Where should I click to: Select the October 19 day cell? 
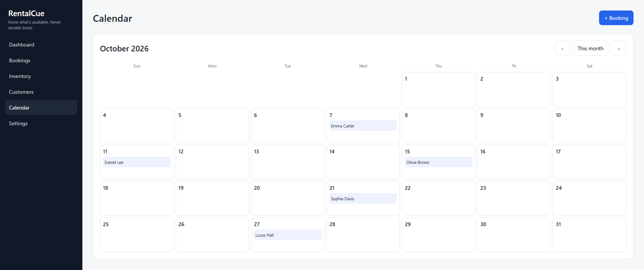(212, 198)
